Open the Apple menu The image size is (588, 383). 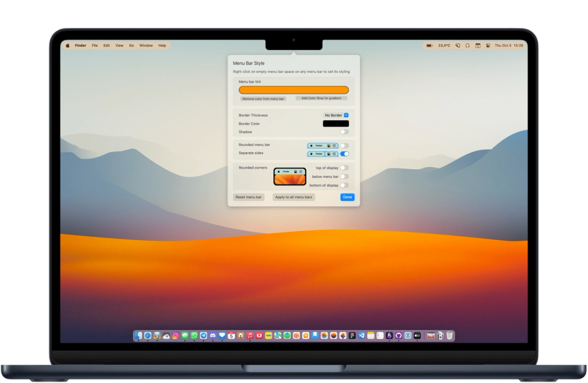click(68, 45)
